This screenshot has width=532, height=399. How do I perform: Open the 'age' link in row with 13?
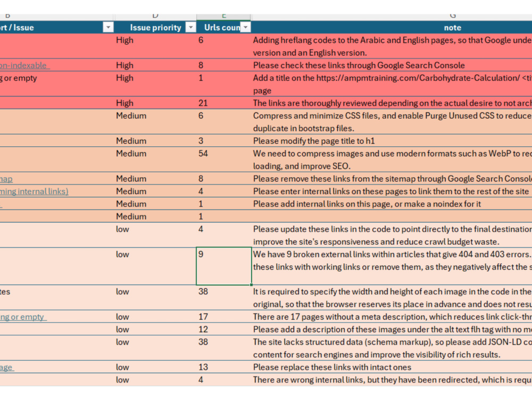pos(7,368)
